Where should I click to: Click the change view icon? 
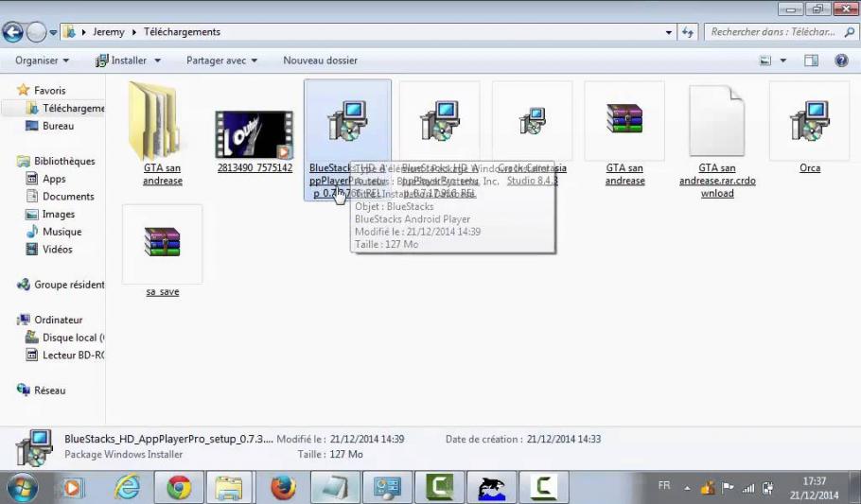click(764, 61)
